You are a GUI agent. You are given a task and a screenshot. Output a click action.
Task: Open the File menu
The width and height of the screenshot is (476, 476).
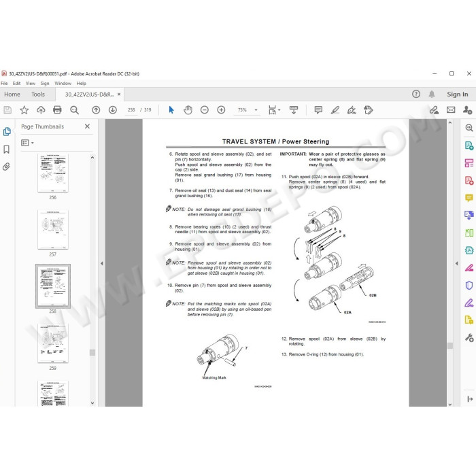click(x=4, y=83)
